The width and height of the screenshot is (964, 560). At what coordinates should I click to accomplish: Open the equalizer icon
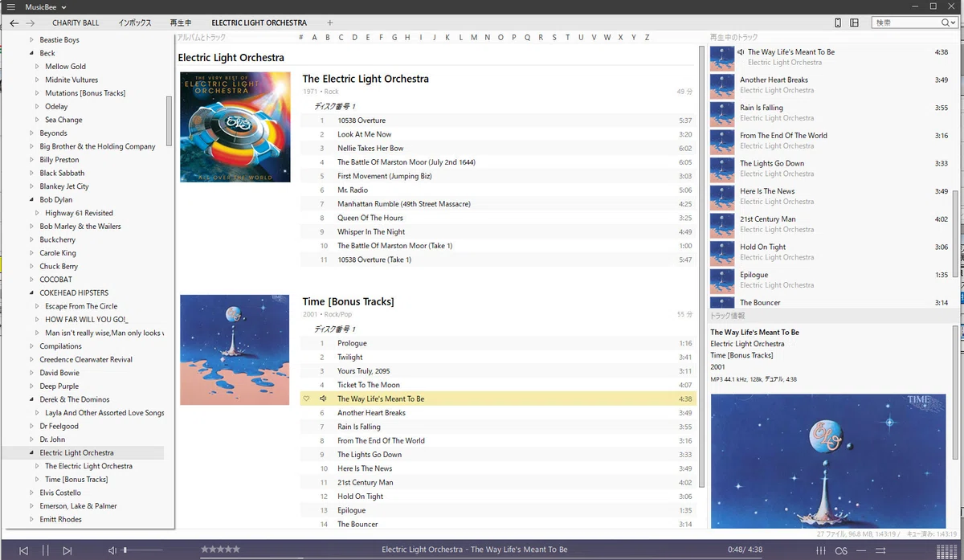820,550
